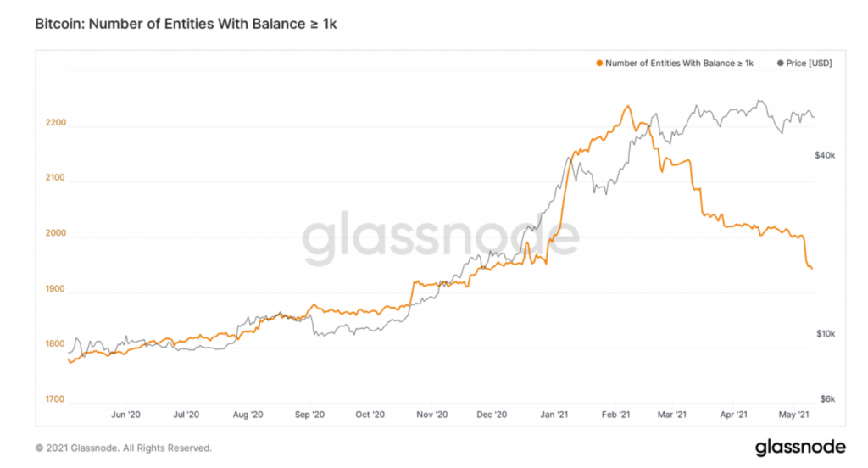Viewport: 868px width, 468px height.
Task: Click the $10k price axis label
Action: pyautogui.click(x=825, y=334)
